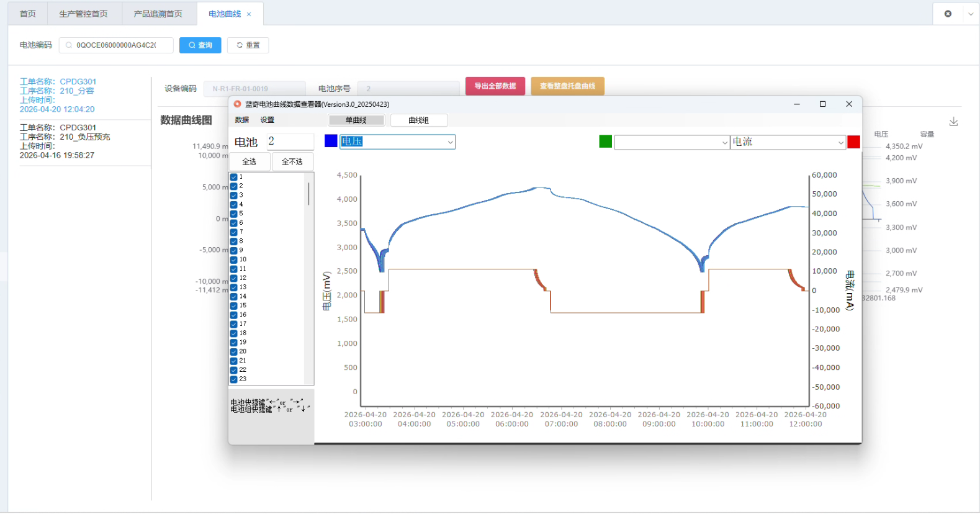Image resolution: width=980 pixels, height=514 pixels.
Task: Uncheck battery 5 in the list
Action: click(234, 214)
